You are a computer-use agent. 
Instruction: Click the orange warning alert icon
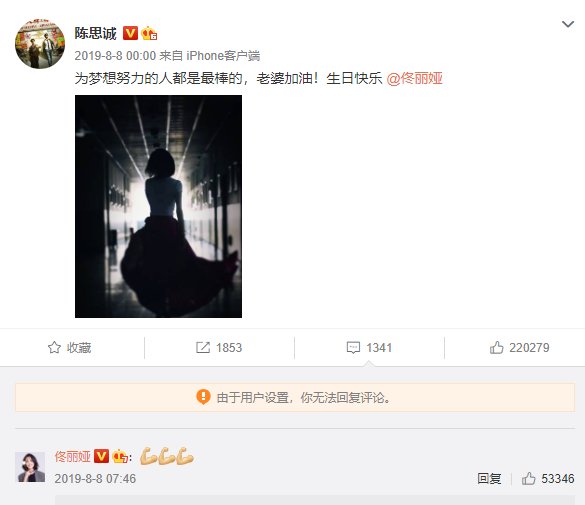(203, 397)
